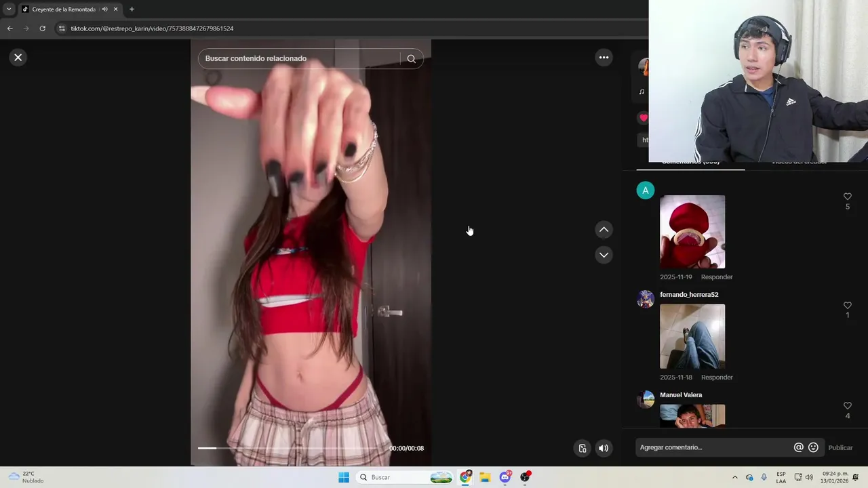Viewport: 868px width, 488px height.
Task: Toggle the auto-scroll icon beside volume
Action: (583, 448)
